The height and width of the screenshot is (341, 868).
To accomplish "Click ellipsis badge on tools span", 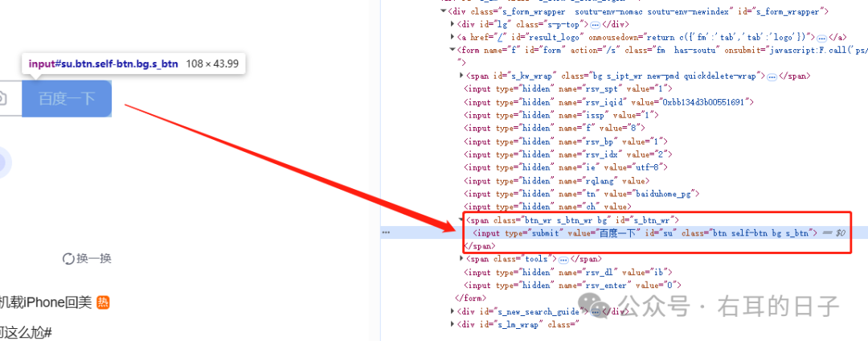I will click(x=563, y=259).
